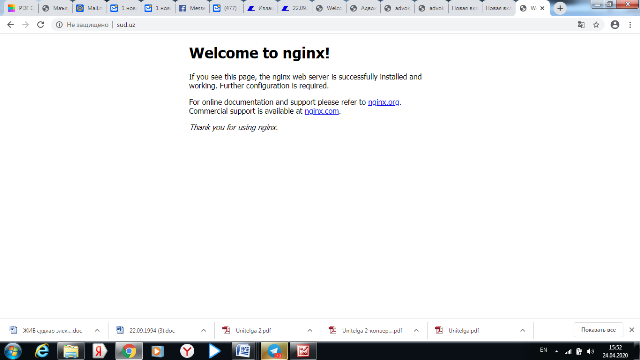Open a new tab with the plus button
This screenshot has width=640, height=360.
(560, 8)
